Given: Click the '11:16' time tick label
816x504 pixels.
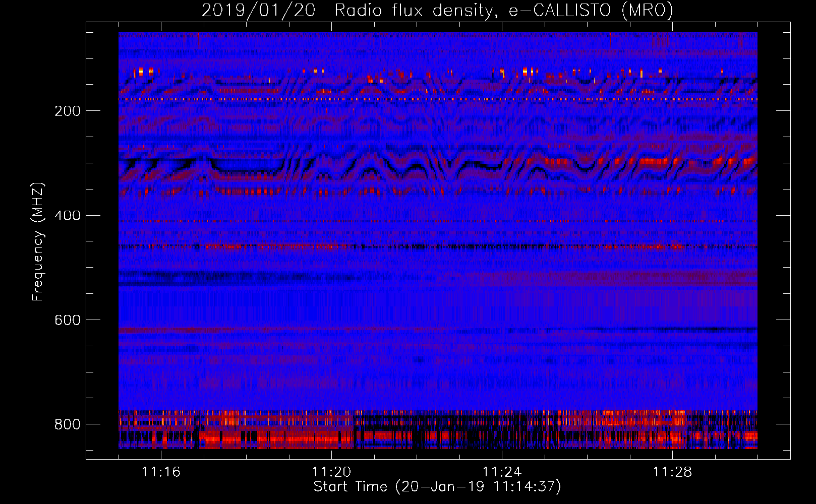Looking at the screenshot, I should pos(161,472).
